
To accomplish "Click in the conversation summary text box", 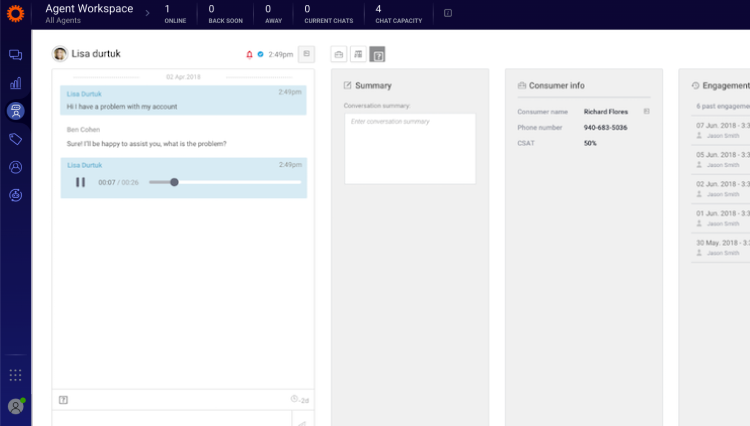I will tap(410, 149).
